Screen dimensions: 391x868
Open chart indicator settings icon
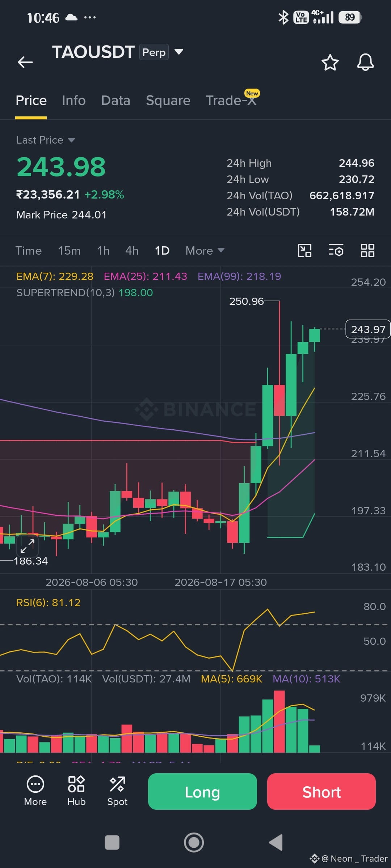point(336,250)
